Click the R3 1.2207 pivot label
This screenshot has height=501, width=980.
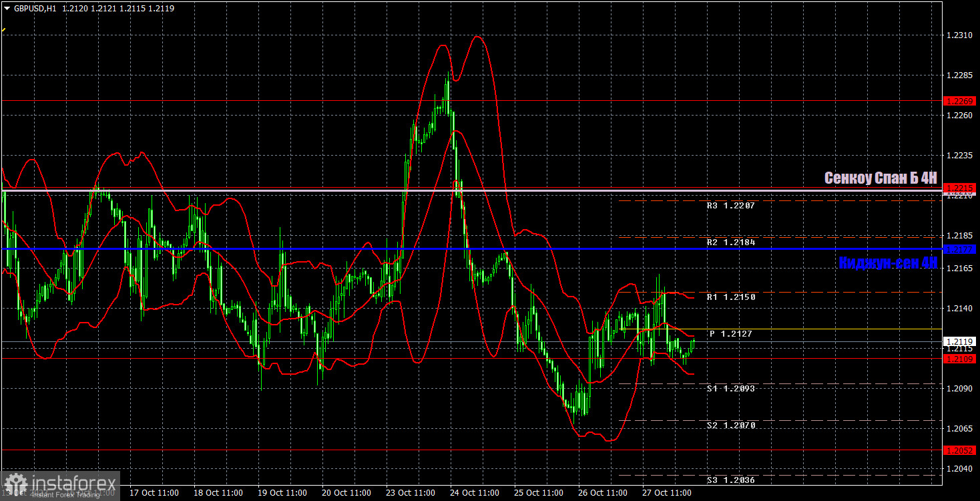(731, 206)
